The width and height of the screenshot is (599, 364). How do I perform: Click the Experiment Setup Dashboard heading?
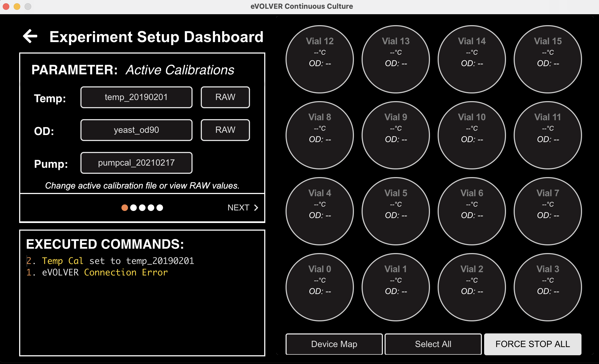tap(156, 37)
